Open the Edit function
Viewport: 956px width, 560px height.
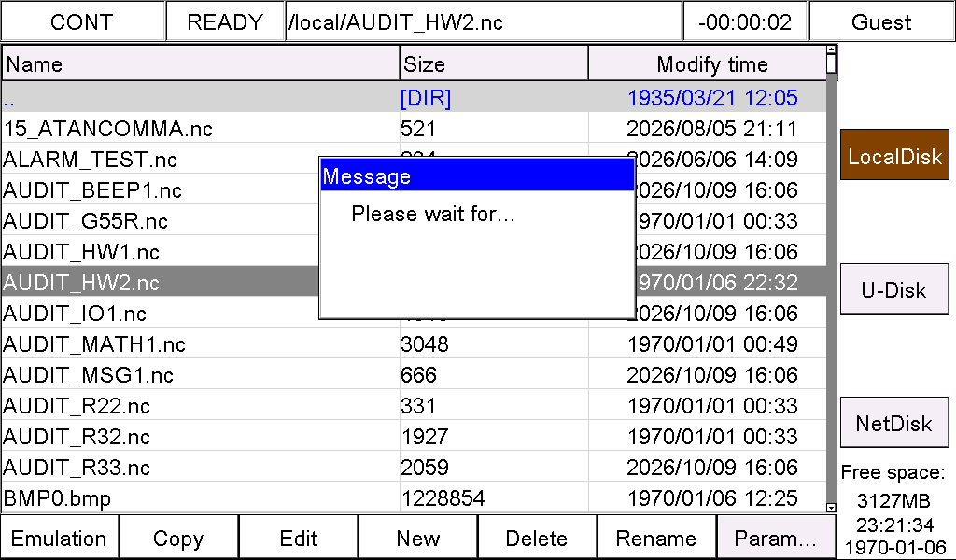tap(298, 538)
